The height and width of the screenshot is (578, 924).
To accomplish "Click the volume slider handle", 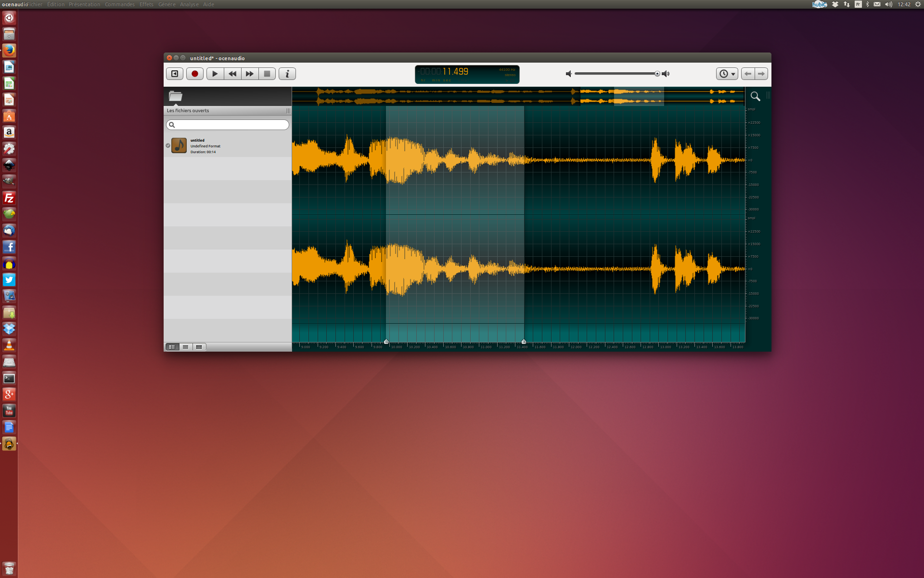I will point(657,74).
